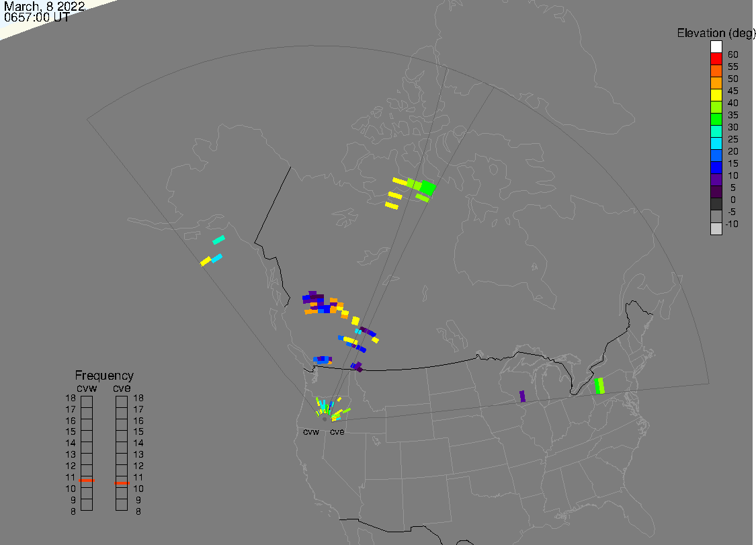Viewport: 756px width, 545px height.
Task: Click the dark blue swatch between 15 and 10
Action: click(716, 167)
